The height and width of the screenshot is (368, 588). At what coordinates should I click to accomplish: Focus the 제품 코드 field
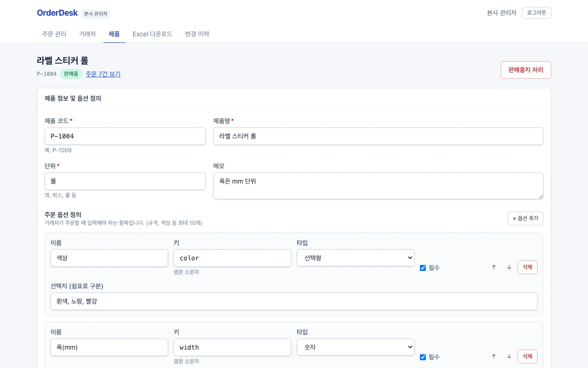click(x=125, y=136)
